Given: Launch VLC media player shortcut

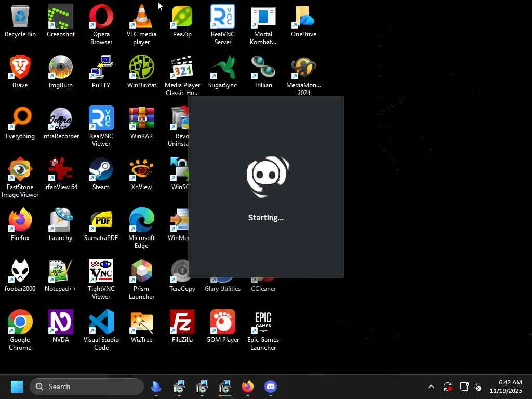Looking at the screenshot, I should (x=141, y=24).
